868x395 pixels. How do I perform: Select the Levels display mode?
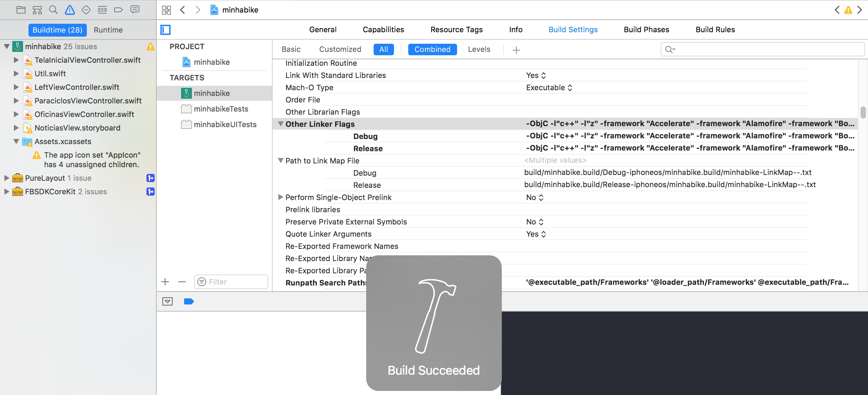click(x=479, y=50)
